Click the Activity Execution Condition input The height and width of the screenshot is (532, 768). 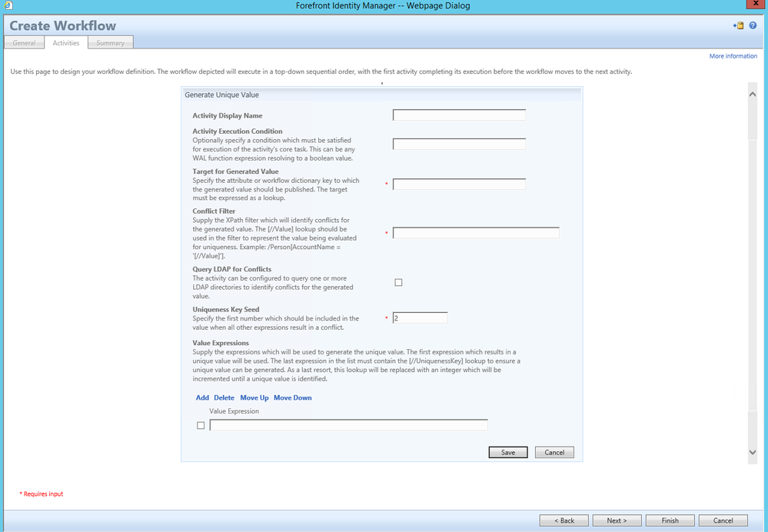(459, 144)
